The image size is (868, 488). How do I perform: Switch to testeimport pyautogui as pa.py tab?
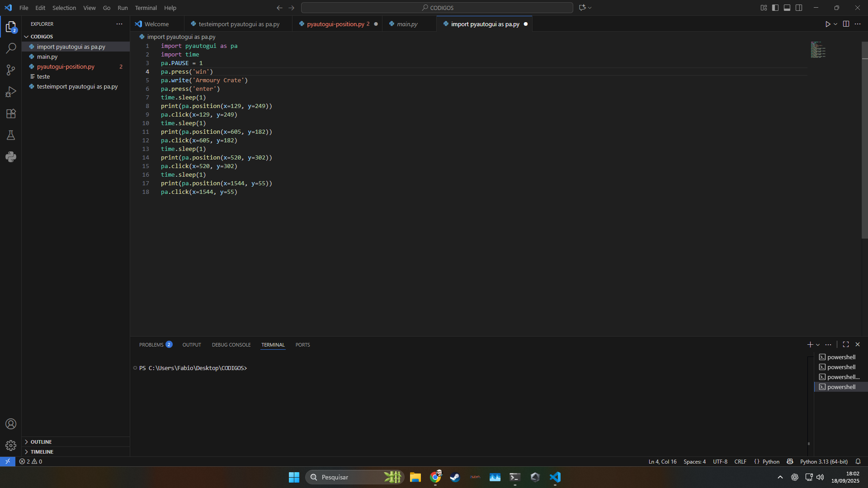point(238,24)
